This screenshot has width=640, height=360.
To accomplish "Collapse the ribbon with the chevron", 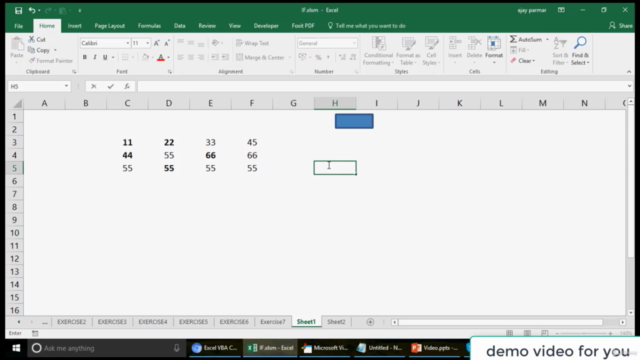I will pyautogui.click(x=629, y=71).
